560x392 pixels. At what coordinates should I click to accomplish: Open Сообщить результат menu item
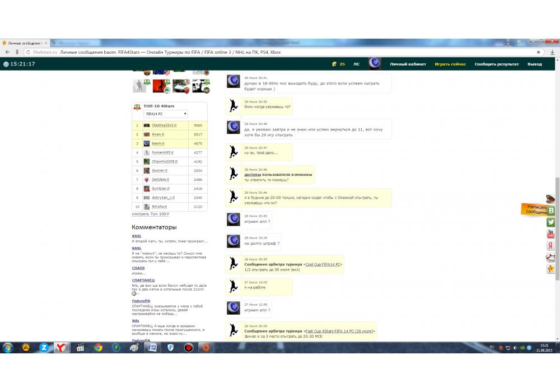[496, 64]
